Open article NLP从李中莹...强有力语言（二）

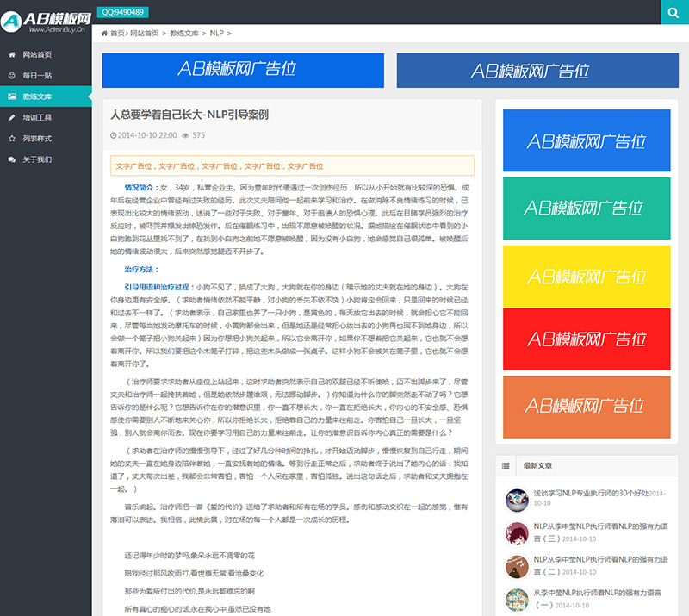click(600, 565)
